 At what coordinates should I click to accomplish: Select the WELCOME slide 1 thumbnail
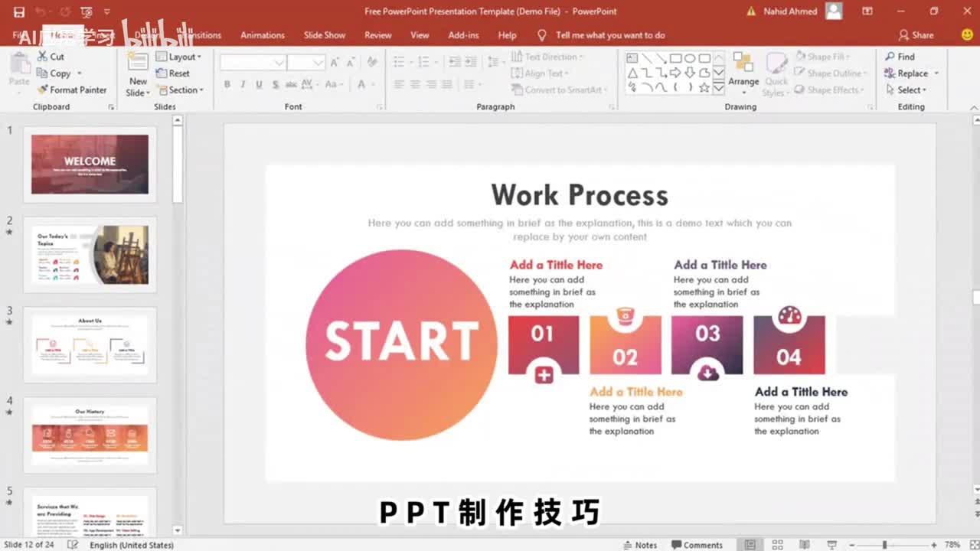point(90,164)
